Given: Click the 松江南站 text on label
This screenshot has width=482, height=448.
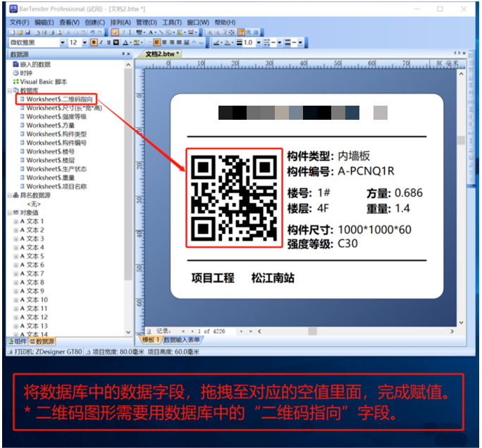Looking at the screenshot, I should (273, 278).
